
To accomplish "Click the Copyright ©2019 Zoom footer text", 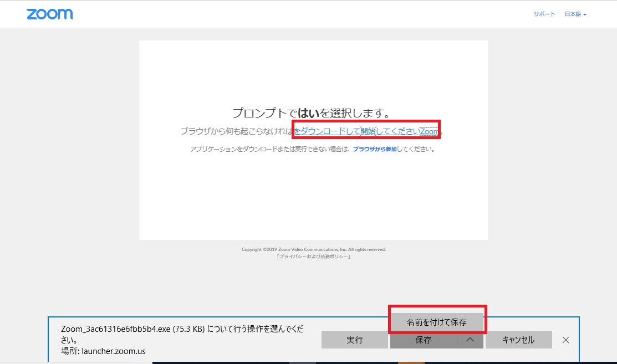I will (x=313, y=249).
